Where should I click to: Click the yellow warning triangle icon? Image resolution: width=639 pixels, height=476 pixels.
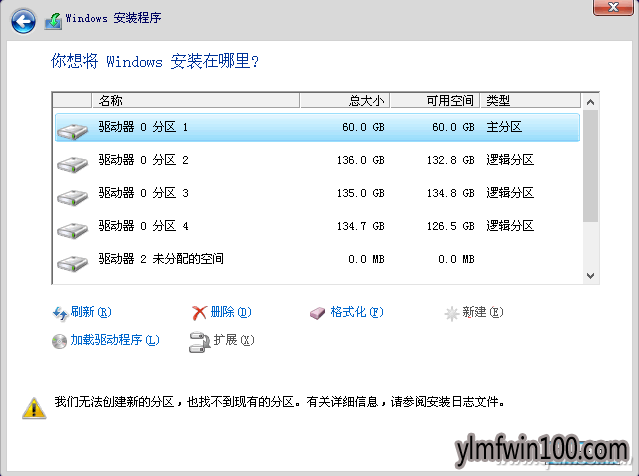point(34,408)
